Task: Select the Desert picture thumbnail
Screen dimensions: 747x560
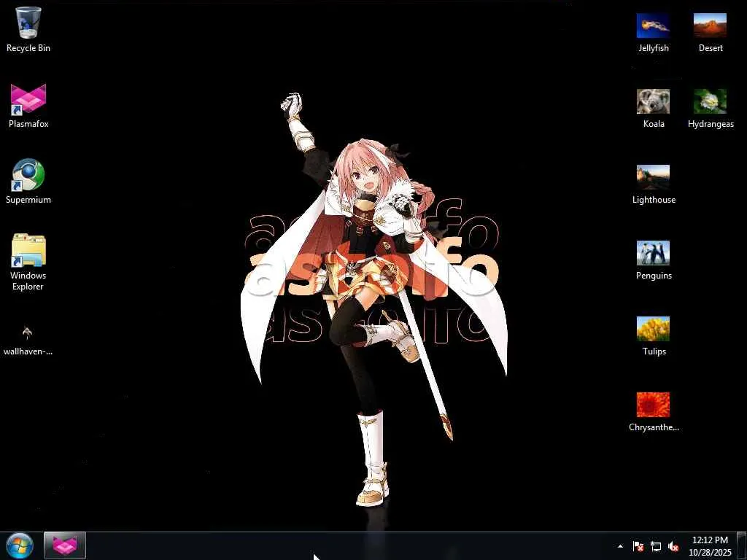Action: [x=711, y=32]
